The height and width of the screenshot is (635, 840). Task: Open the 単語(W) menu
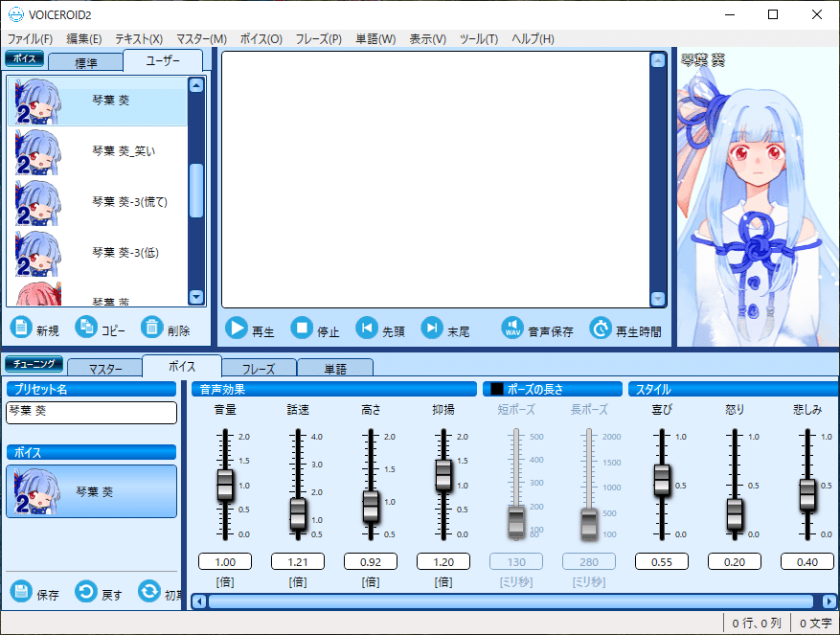point(375,38)
